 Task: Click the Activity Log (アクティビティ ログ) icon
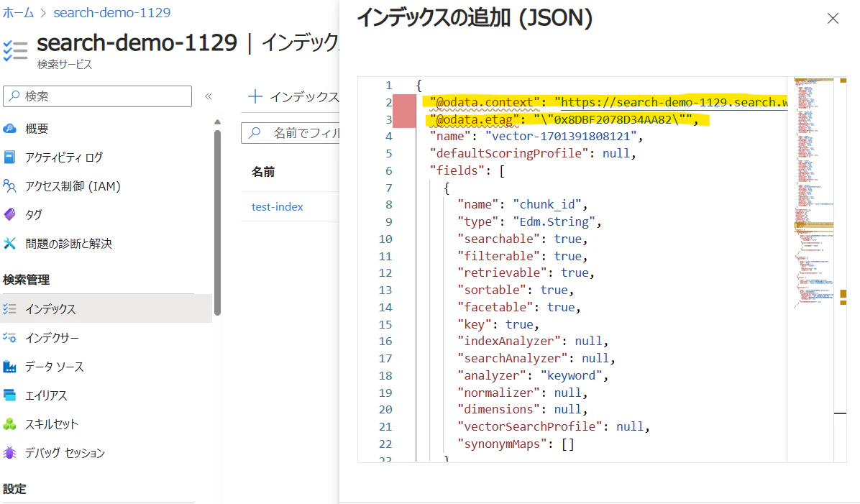[x=9, y=157]
